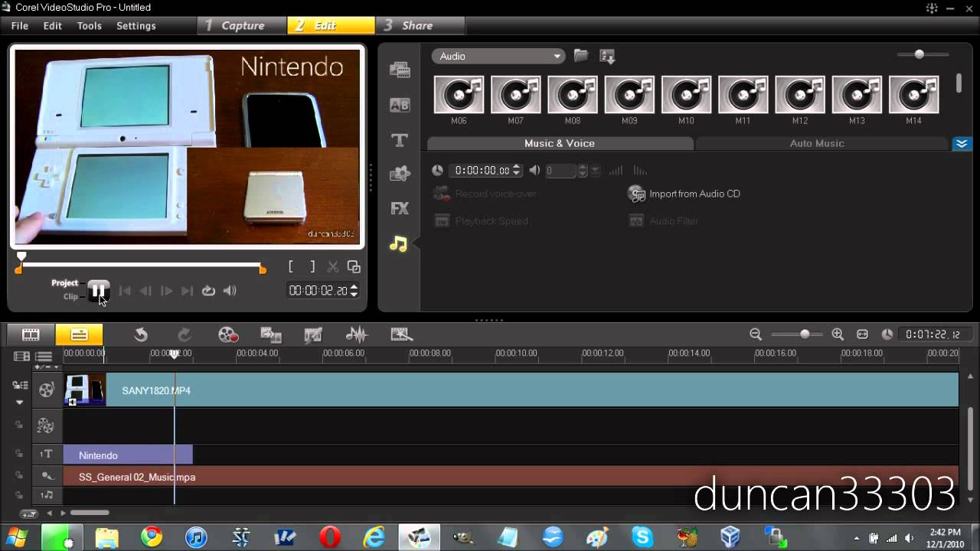Fit project in timeline window icon
Screen dimensions: 980x551
(862, 334)
